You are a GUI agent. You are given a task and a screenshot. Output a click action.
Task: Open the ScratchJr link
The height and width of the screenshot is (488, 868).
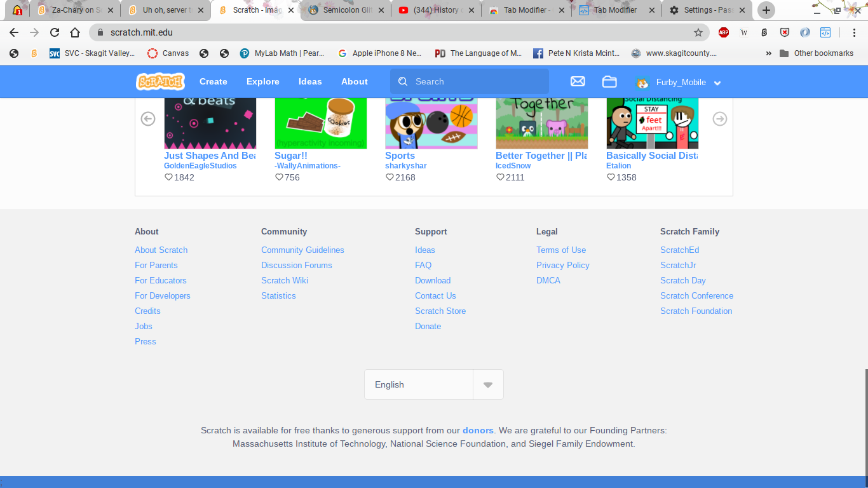[x=678, y=265]
